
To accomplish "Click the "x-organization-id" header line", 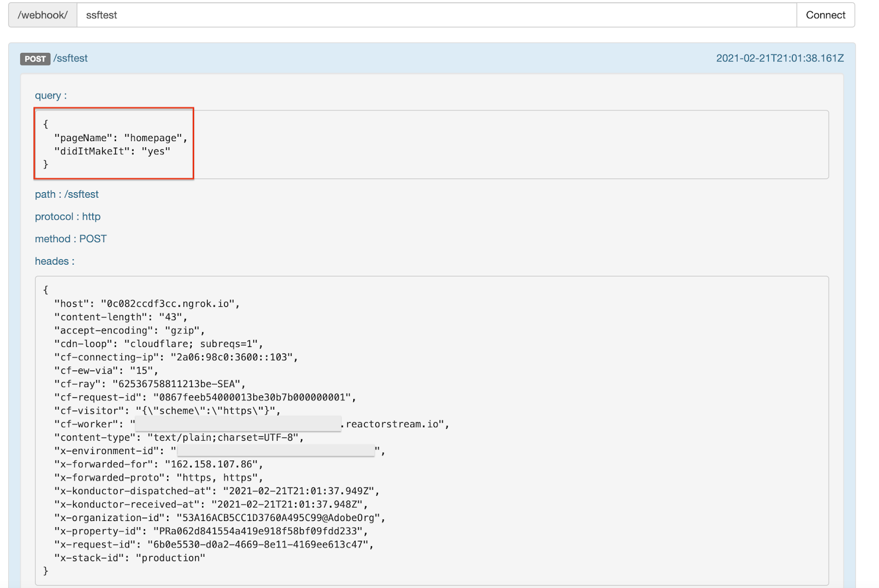I will click(220, 518).
